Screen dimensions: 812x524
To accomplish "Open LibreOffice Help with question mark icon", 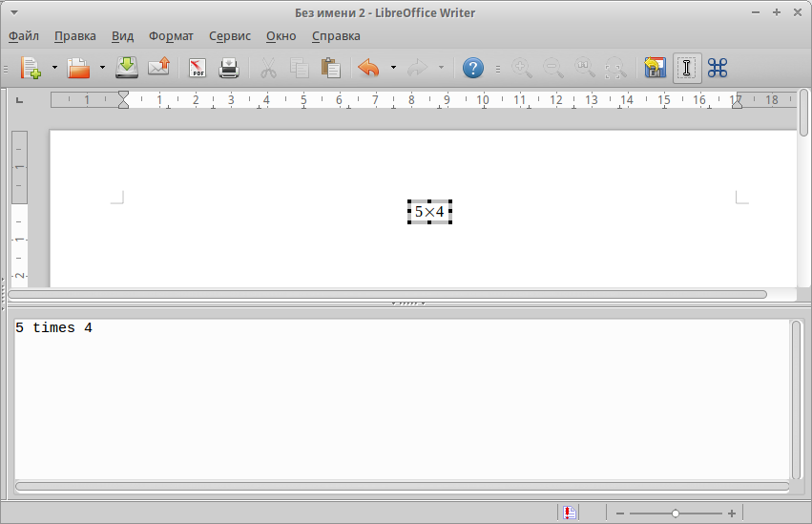I will 473,68.
